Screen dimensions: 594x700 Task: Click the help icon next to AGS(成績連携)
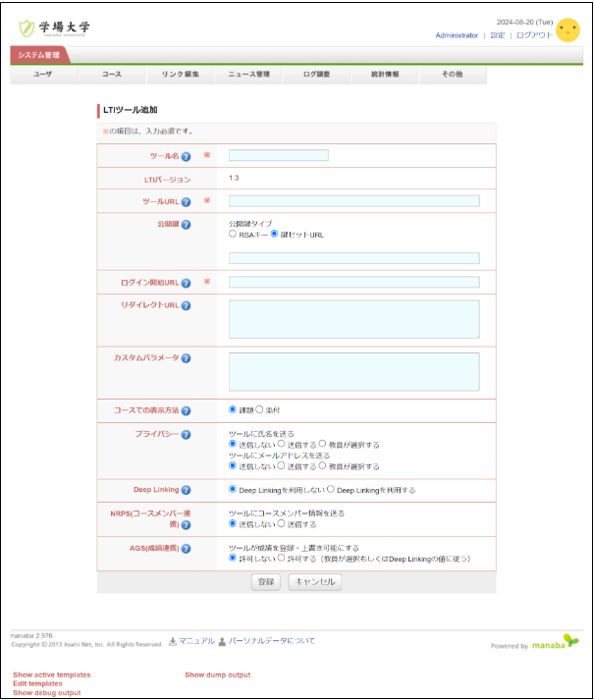pyautogui.click(x=187, y=549)
